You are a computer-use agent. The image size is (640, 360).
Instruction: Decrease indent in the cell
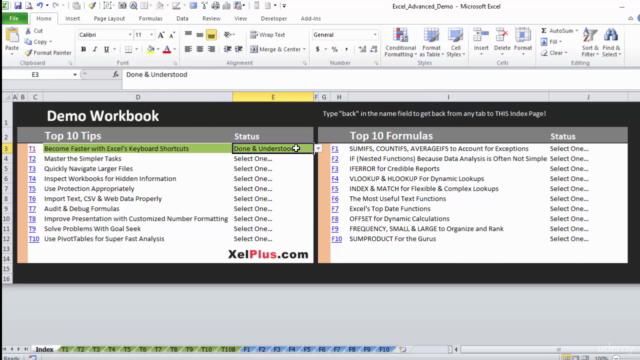click(x=227, y=49)
